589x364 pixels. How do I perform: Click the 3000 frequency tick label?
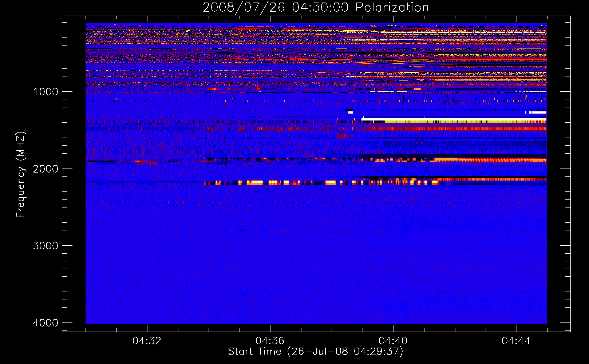pos(46,246)
